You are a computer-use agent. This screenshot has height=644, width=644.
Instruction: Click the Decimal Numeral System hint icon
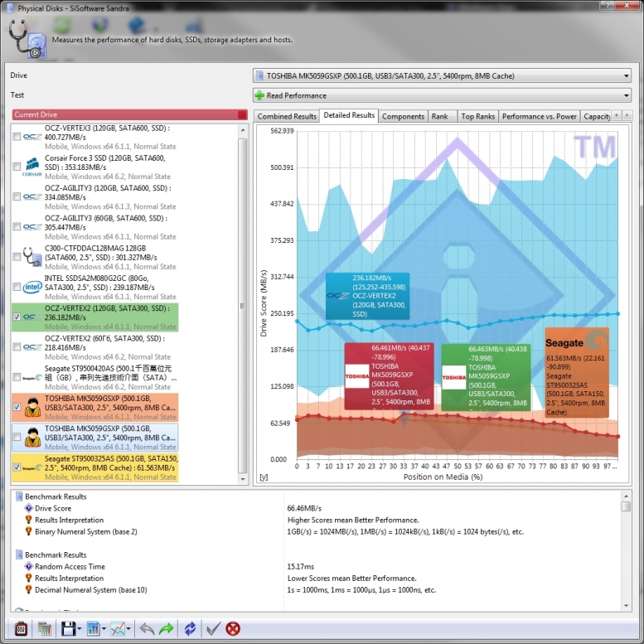29,590
